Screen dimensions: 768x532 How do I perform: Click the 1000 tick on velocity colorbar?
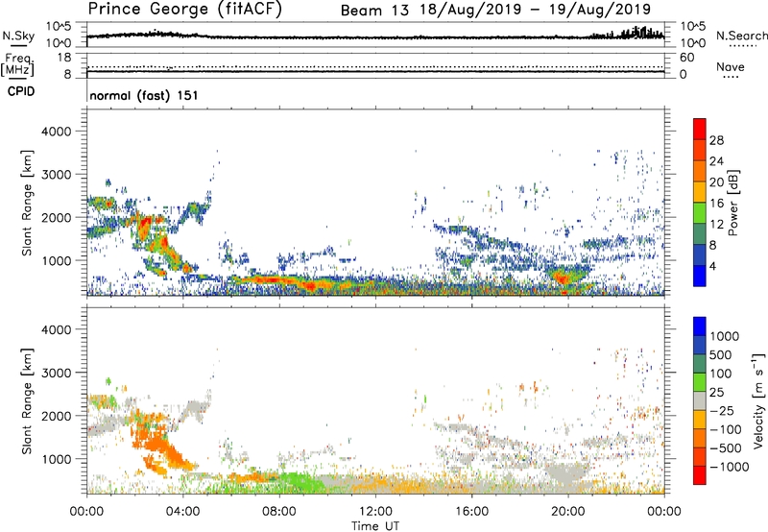point(725,336)
